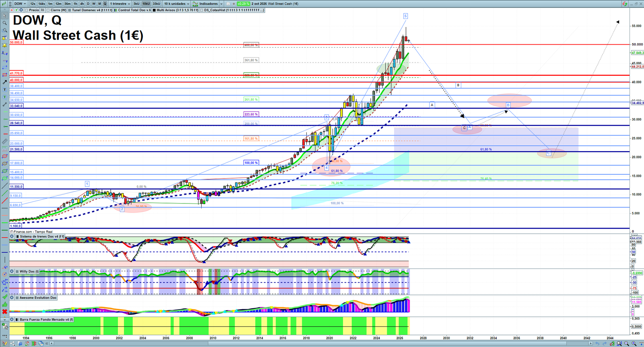644x347 pixels.
Task: Click the green checkmark icon in left toolbar
Action: (4, 297)
